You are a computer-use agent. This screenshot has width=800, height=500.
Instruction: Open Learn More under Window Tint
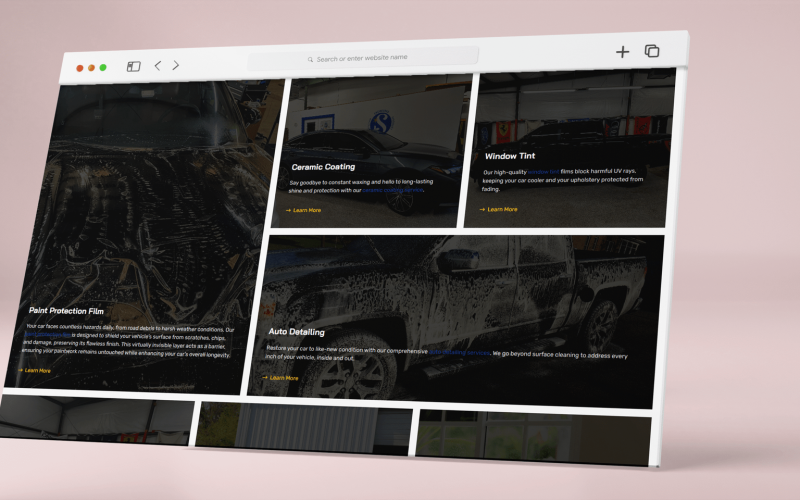(502, 209)
